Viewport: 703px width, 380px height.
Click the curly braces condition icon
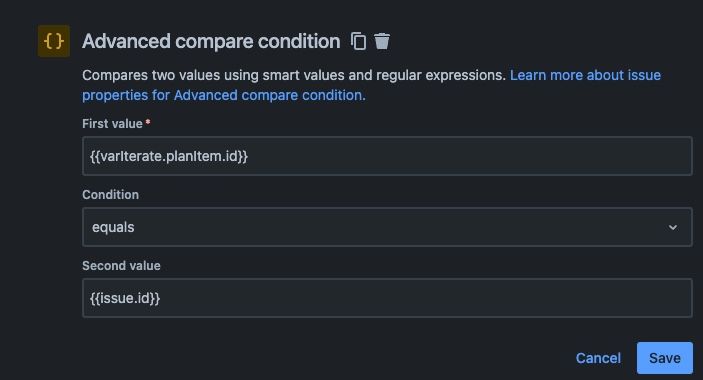(53, 41)
